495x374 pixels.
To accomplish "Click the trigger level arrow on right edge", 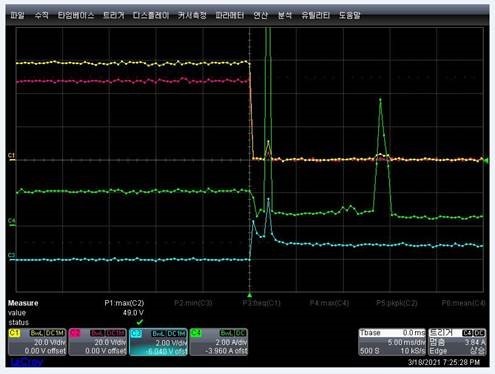I will [x=486, y=161].
